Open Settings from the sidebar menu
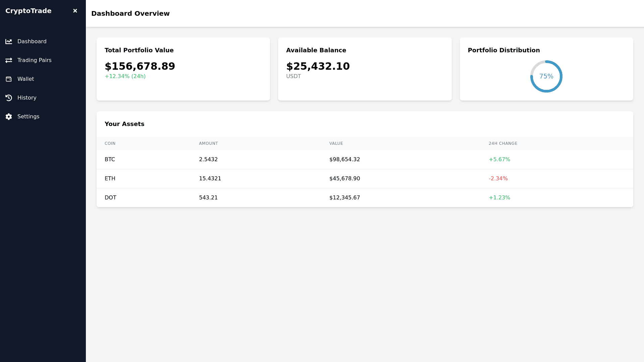This screenshot has width=644, height=362. (x=28, y=117)
